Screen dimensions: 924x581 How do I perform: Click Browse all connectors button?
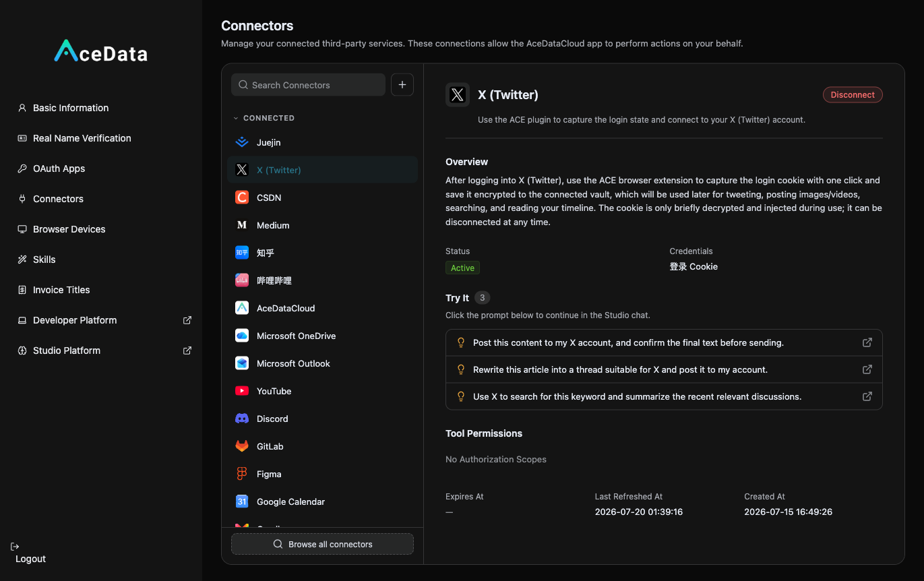click(x=322, y=544)
